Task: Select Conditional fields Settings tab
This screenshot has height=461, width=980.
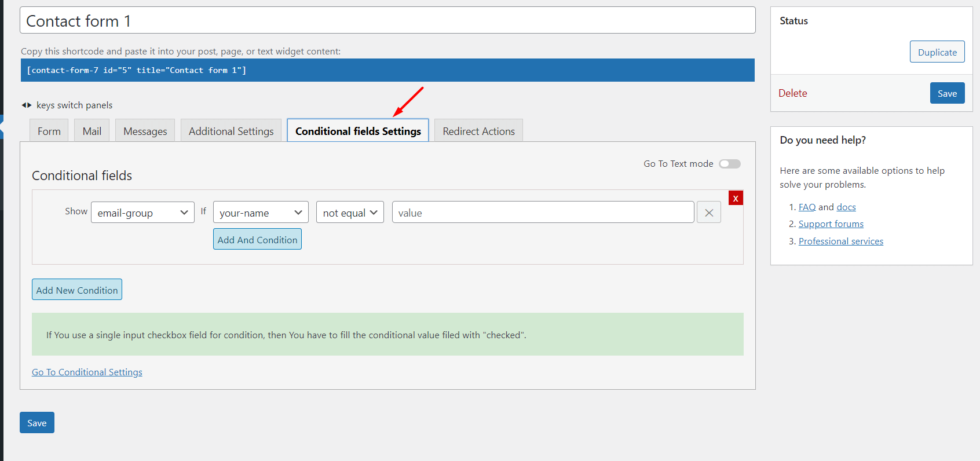Action: click(358, 131)
